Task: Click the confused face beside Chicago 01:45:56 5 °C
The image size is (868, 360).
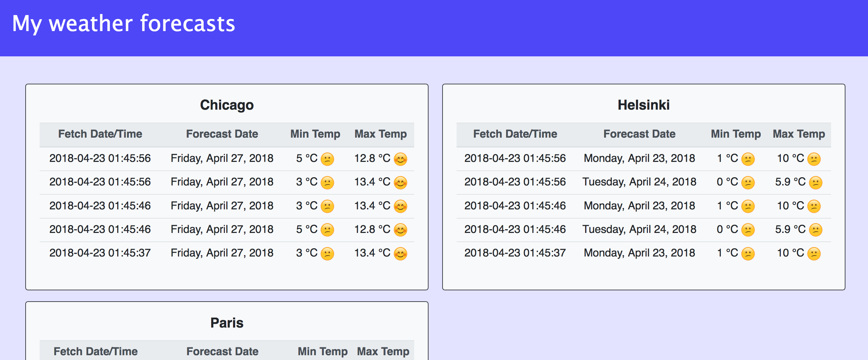Action: coord(327,159)
